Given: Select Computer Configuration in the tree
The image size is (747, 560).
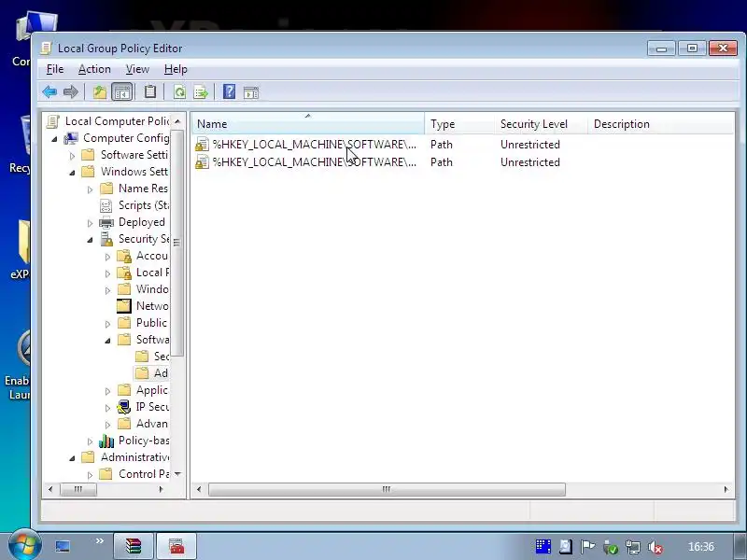Looking at the screenshot, I should click(x=126, y=137).
